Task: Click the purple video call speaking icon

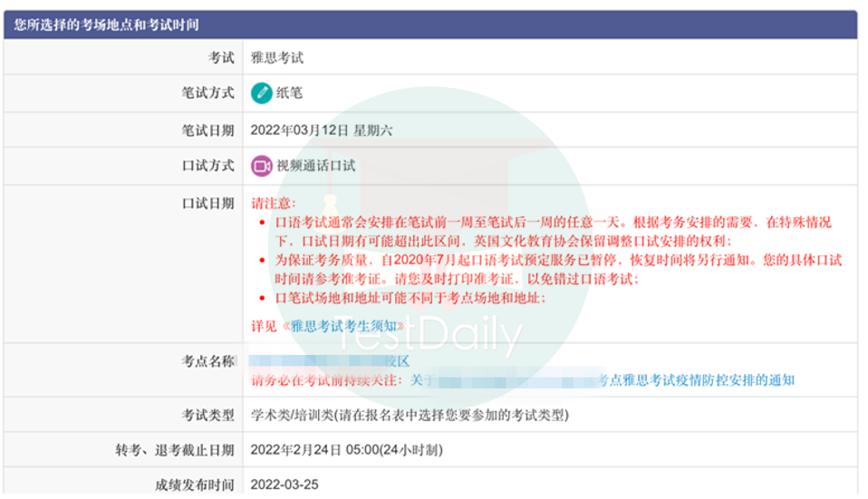Action: [261, 166]
